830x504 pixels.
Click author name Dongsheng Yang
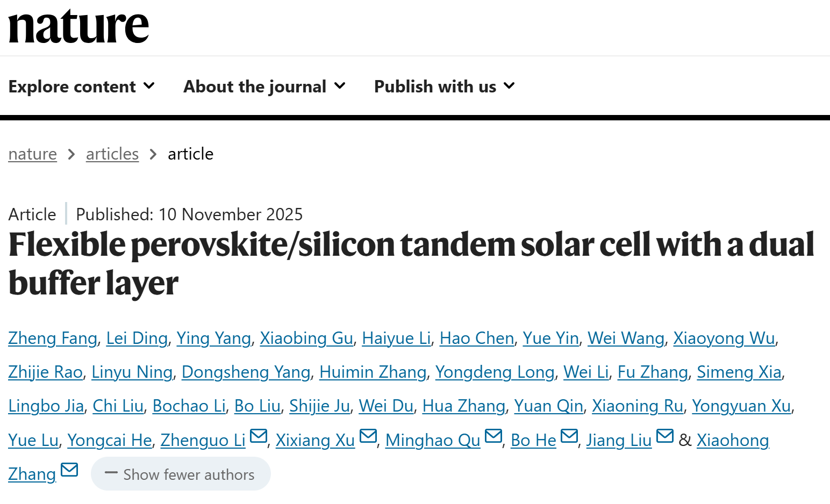pyautogui.click(x=246, y=372)
